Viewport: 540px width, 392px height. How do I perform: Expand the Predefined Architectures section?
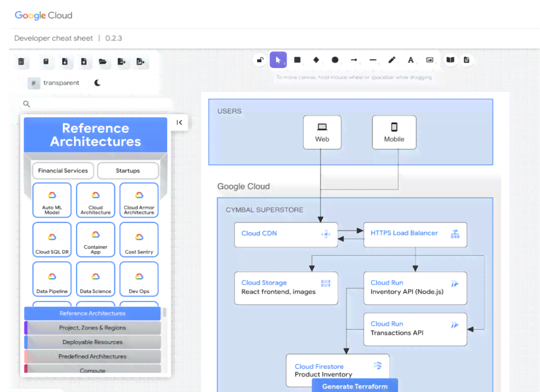(x=92, y=356)
